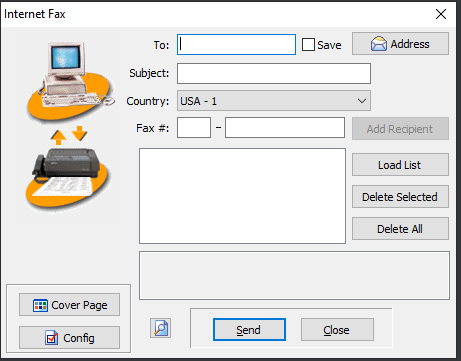Focus the To input field

[236, 44]
